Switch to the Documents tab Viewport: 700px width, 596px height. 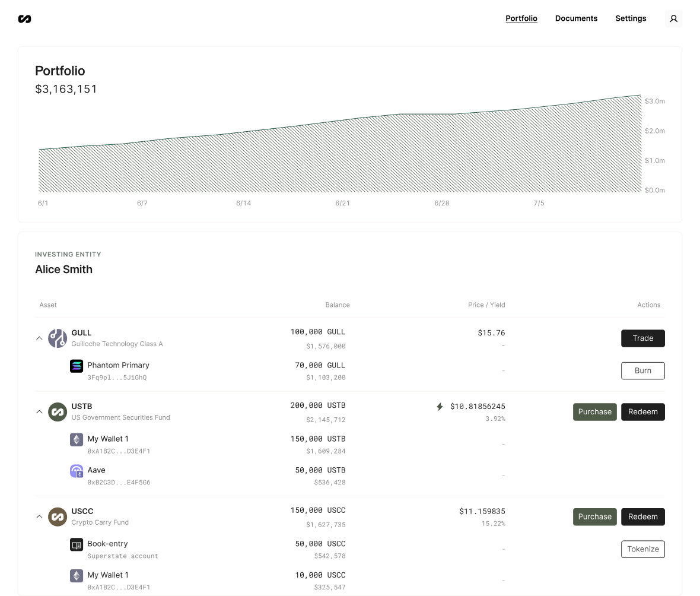[576, 18]
